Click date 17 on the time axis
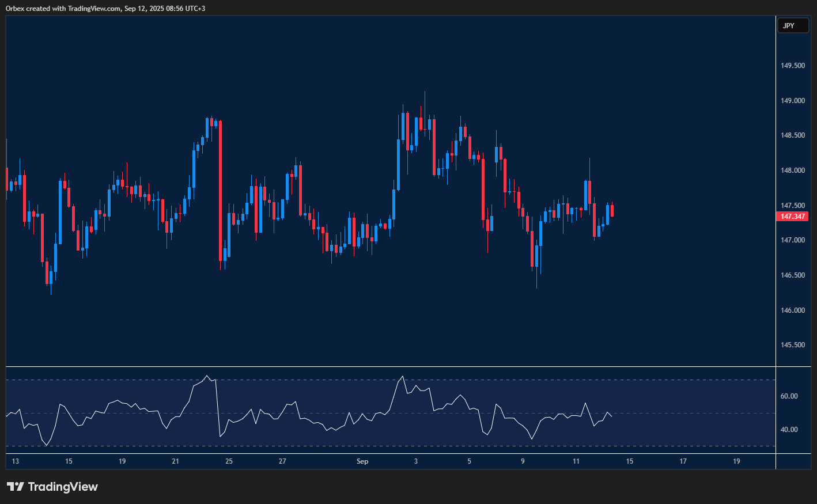The image size is (817, 504). click(683, 461)
